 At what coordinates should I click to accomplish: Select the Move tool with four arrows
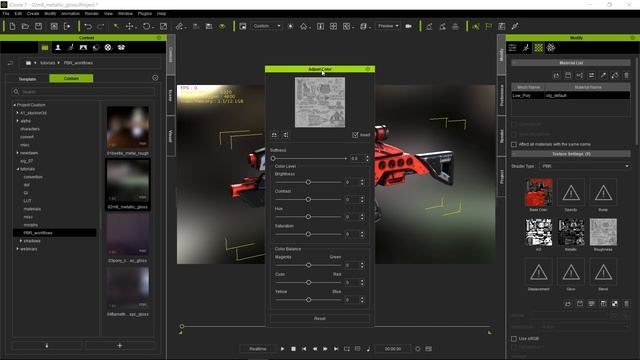point(129,27)
